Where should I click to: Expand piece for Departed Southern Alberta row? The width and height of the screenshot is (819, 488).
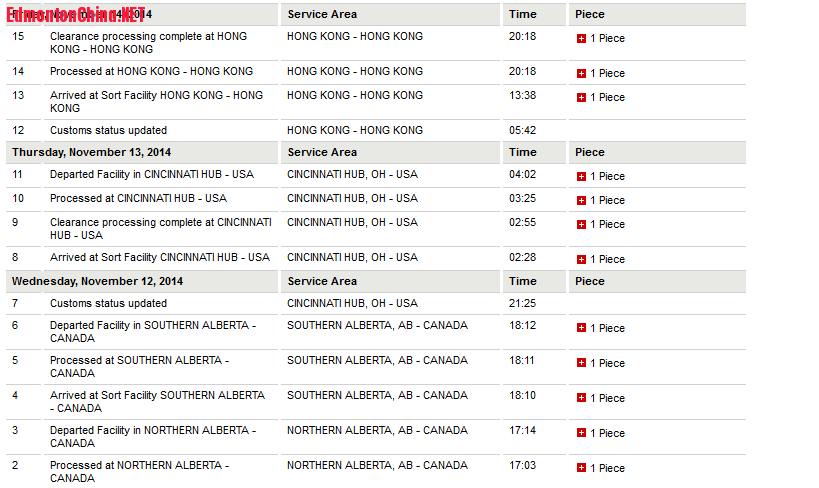581,328
